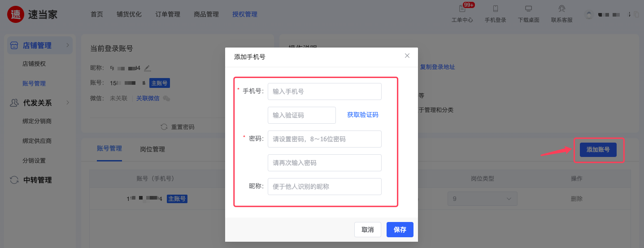644x248 pixels.
Task: Open the 岗位类型 dropdown showing 9
Action: tap(482, 199)
